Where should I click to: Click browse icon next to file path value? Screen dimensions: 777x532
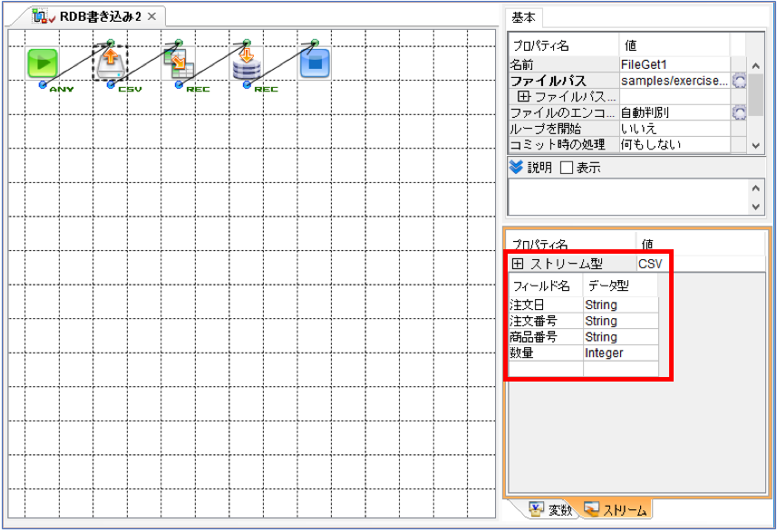tap(739, 81)
